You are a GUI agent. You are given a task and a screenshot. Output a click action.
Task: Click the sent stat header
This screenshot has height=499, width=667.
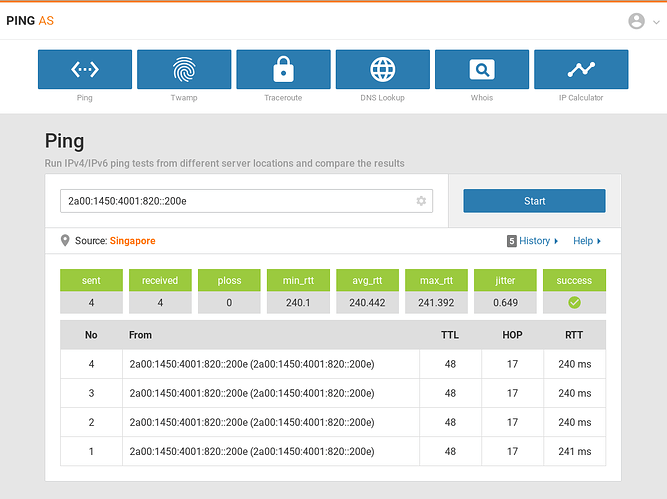click(x=91, y=280)
